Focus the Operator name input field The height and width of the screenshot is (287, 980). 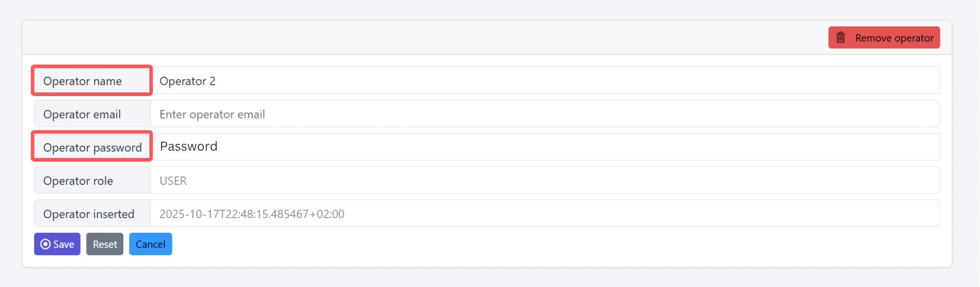545,81
